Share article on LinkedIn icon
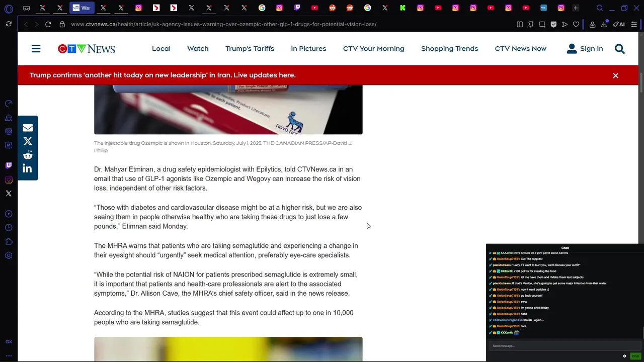Screen dimensions: 644x362 click(28, 168)
